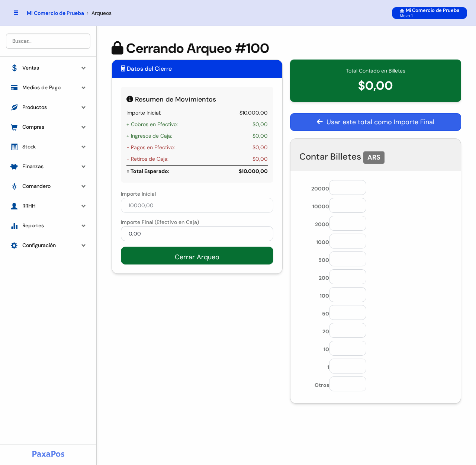Click the RRHH person icon
The height and width of the screenshot is (465, 476).
(14, 206)
